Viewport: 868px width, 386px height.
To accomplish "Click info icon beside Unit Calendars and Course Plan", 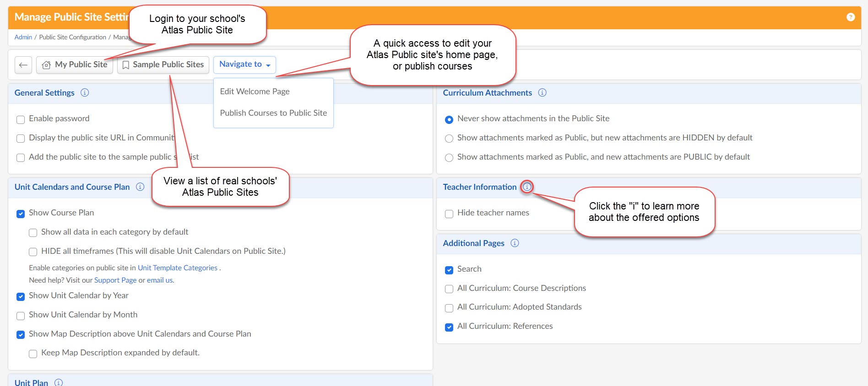I will 141,187.
